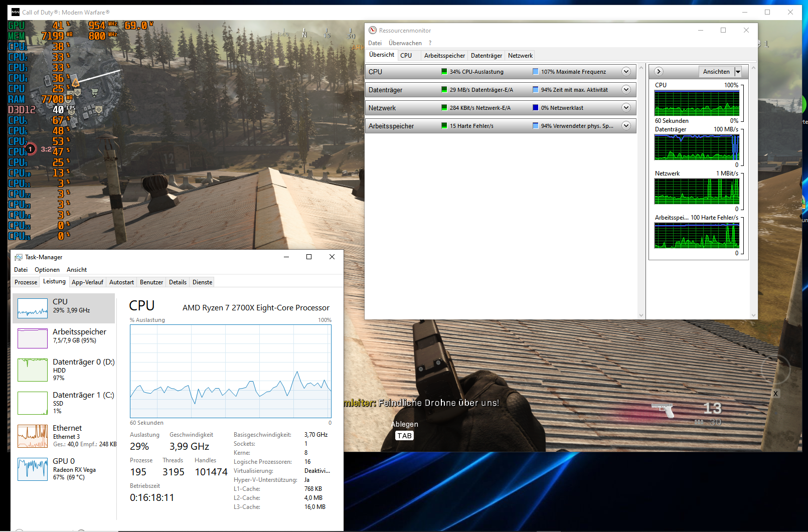Image resolution: width=808 pixels, height=532 pixels.
Task: Select Datenträger 0 (D:) in the sidebar
Action: 64,370
